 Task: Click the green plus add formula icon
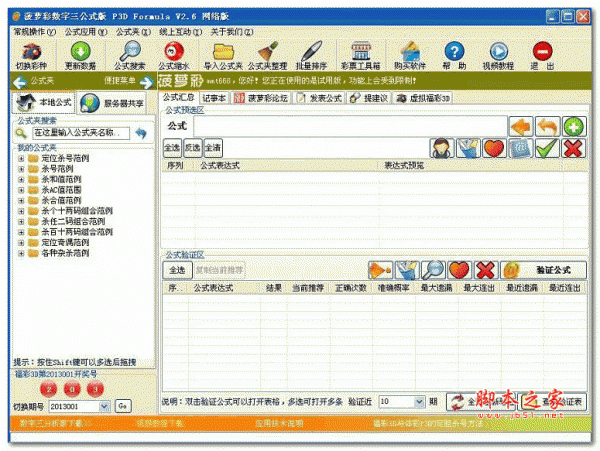click(x=574, y=127)
